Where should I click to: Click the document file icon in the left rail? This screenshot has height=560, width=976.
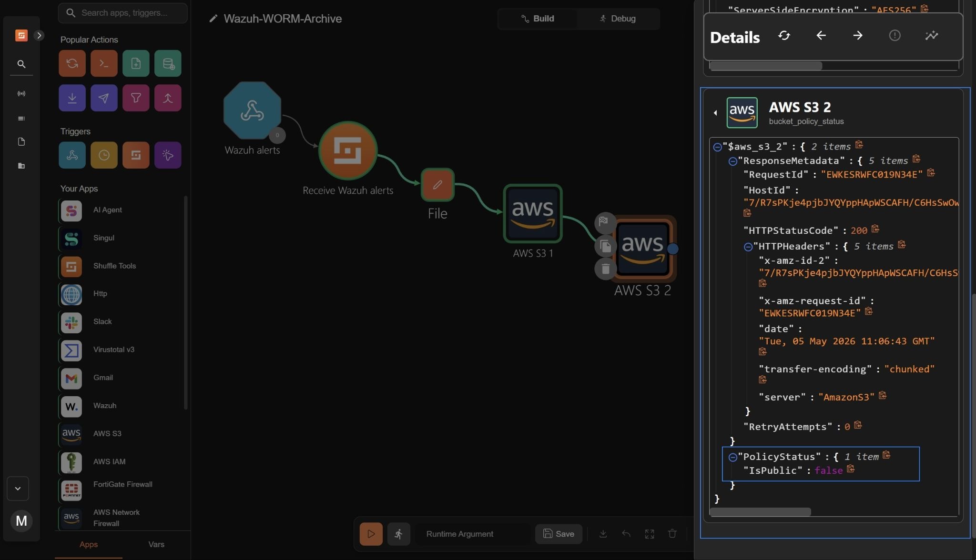coord(21,141)
